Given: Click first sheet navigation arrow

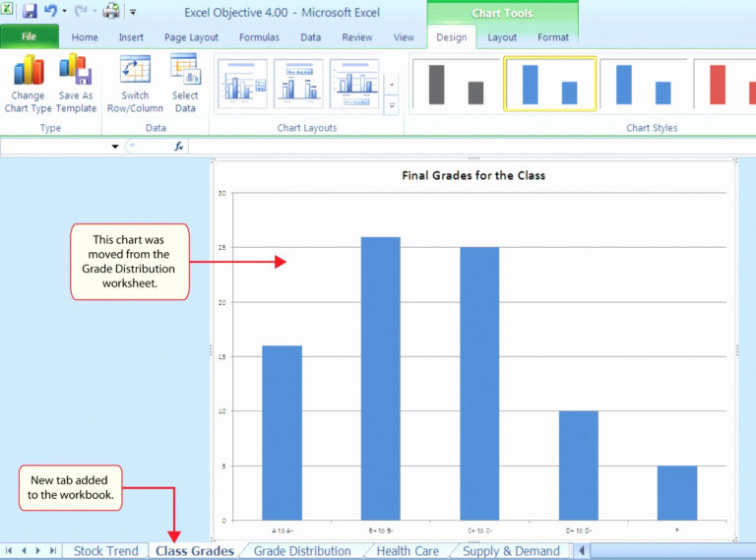Looking at the screenshot, I should (10, 551).
